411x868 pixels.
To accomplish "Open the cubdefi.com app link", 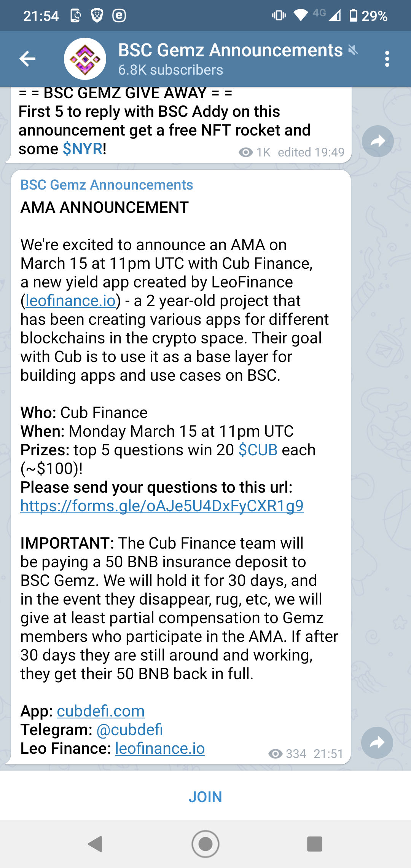I will tap(101, 711).
